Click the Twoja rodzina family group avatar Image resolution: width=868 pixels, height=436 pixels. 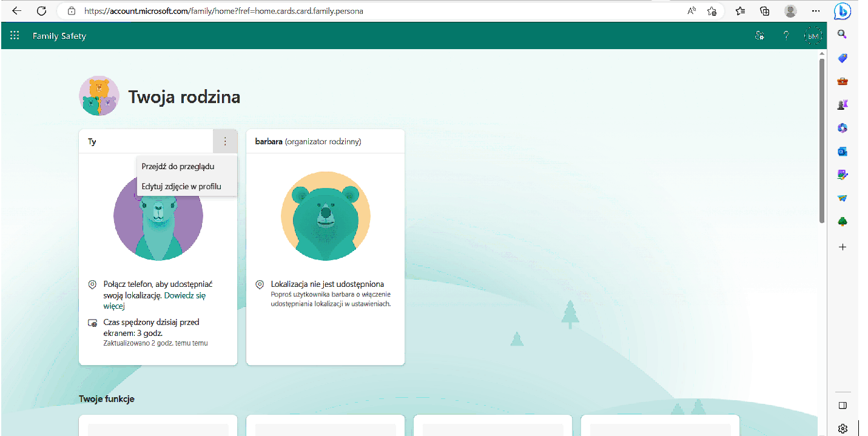click(x=99, y=96)
